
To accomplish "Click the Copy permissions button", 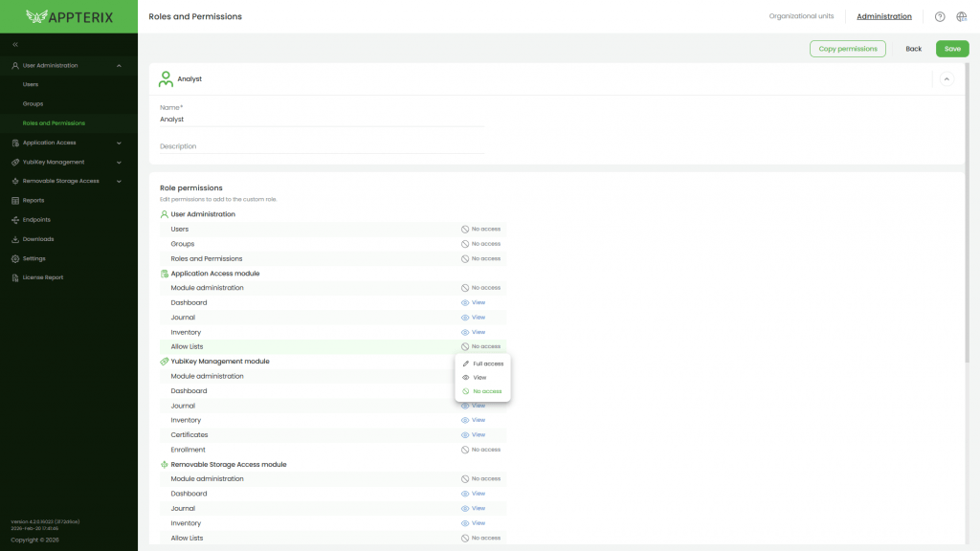I will click(847, 48).
